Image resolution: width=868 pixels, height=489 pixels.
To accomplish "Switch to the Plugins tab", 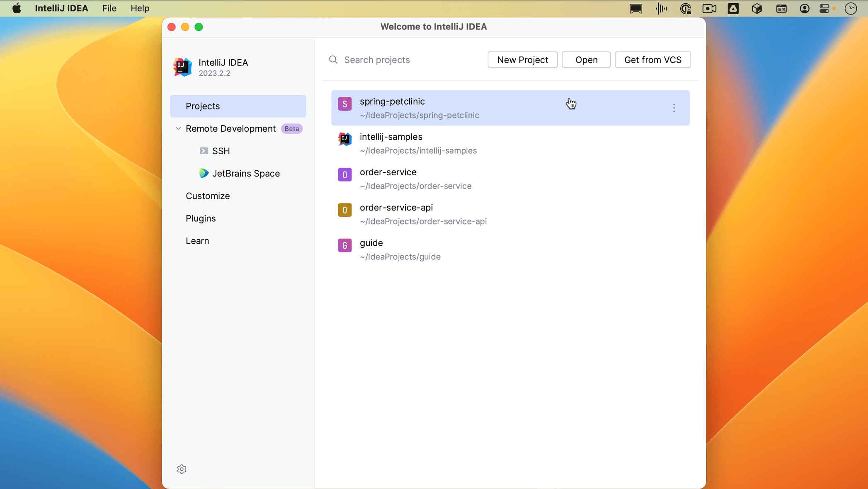I will (201, 218).
